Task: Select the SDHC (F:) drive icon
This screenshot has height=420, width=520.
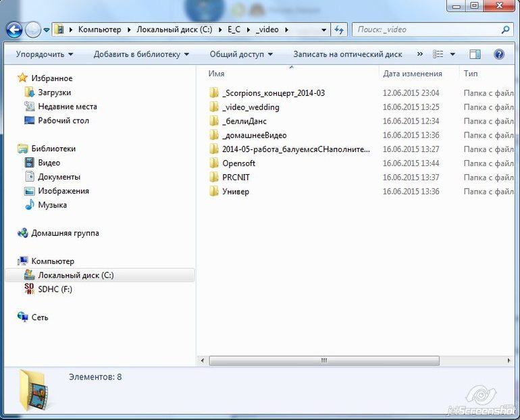Action: tap(29, 289)
